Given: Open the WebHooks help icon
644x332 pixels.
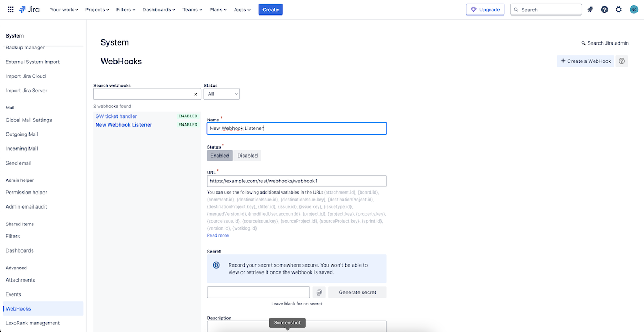Looking at the screenshot, I should pyautogui.click(x=622, y=61).
